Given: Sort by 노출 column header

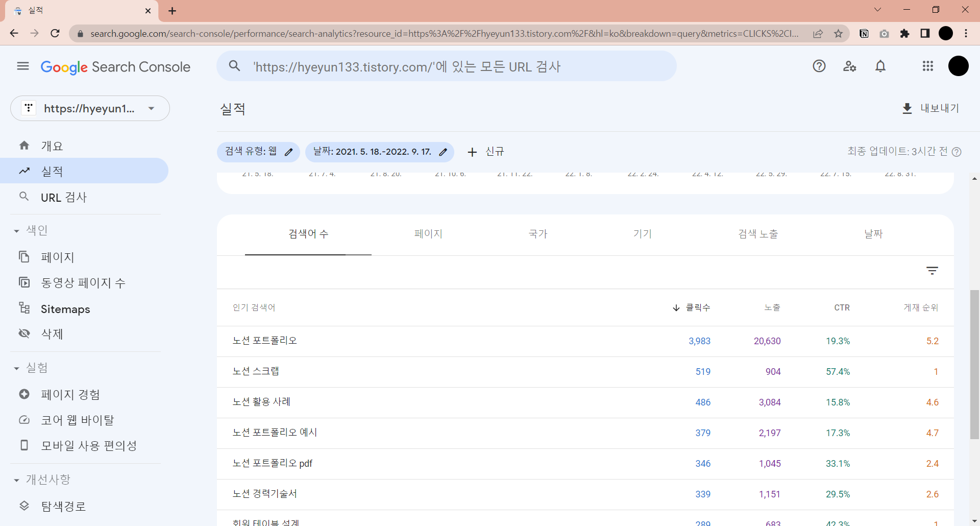Looking at the screenshot, I should pos(772,307).
